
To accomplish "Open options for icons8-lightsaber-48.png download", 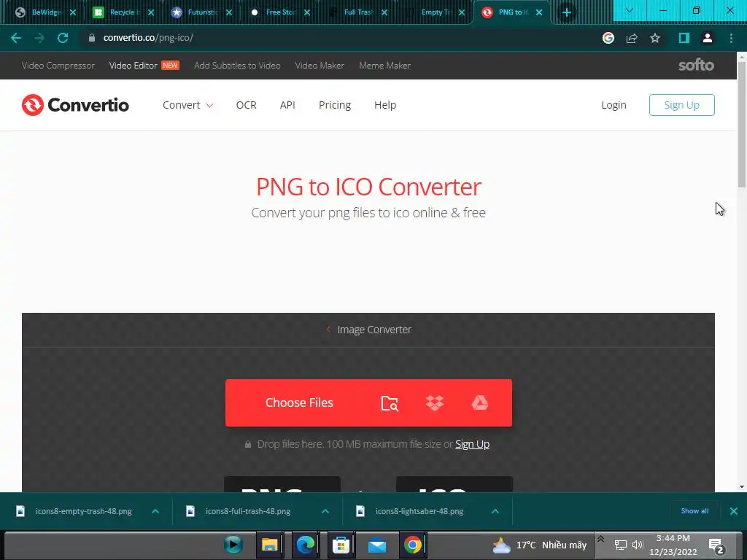I will 495,511.
